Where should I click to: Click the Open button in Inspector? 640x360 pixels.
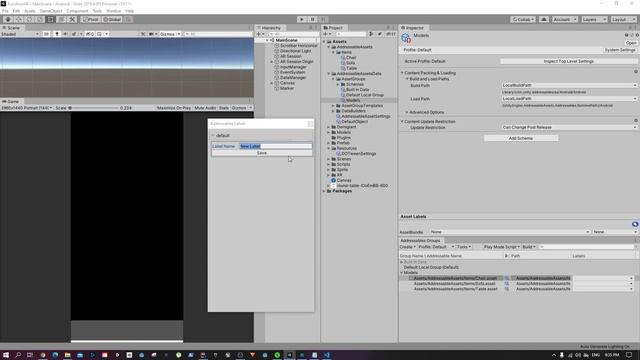point(631,43)
